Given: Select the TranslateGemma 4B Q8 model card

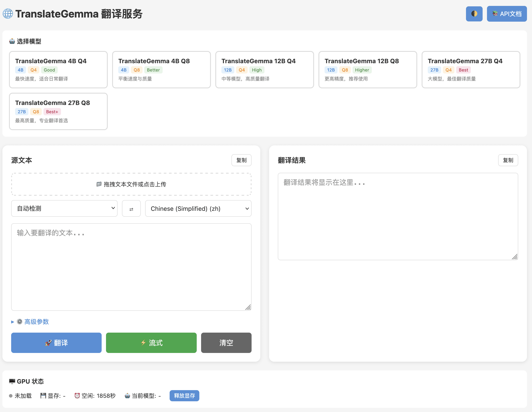Looking at the screenshot, I should click(x=162, y=70).
